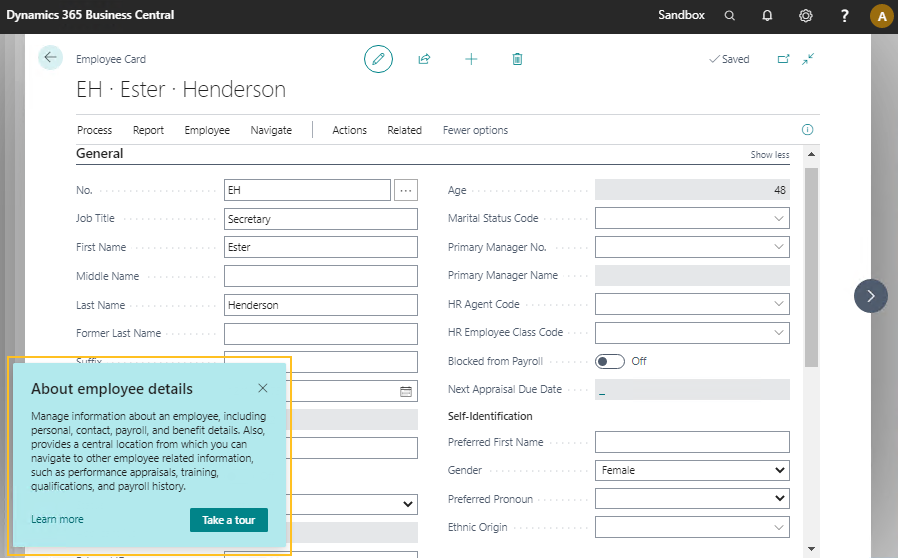
Task: Open the Actions menu
Action: [x=349, y=130]
